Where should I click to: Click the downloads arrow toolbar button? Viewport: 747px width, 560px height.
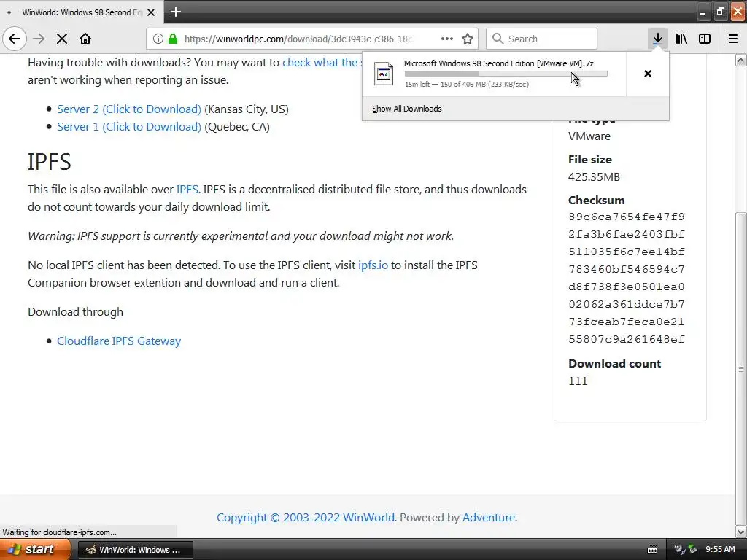[657, 39]
